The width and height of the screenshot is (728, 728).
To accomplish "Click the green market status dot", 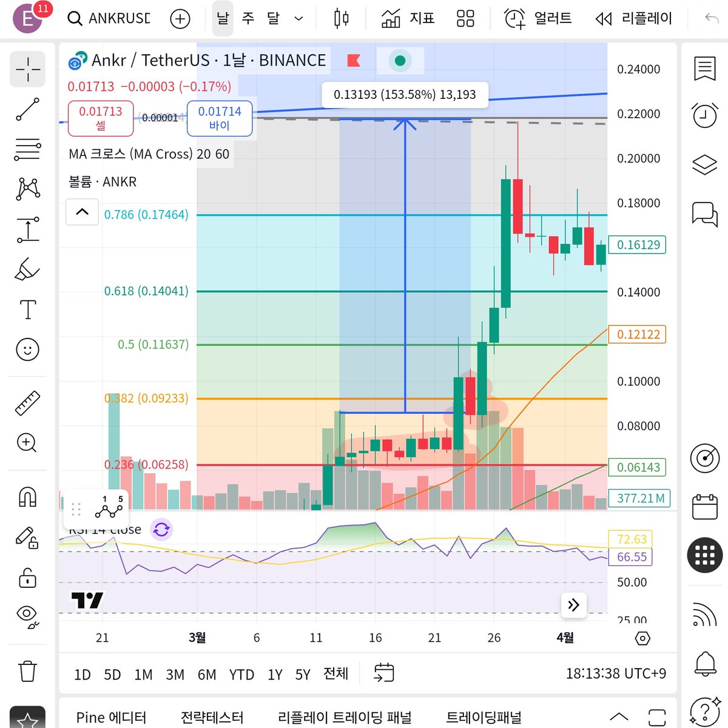I will click(400, 60).
